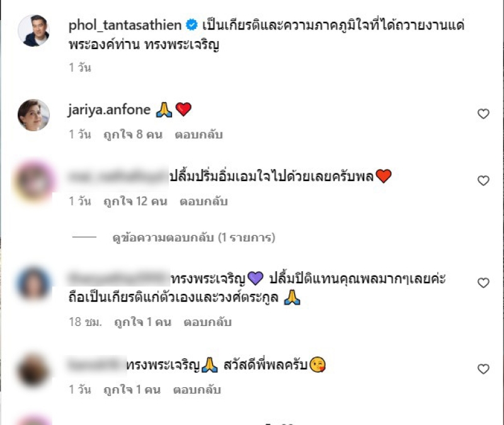Click the jariya.anfone username
The width and height of the screenshot is (504, 425).
pyautogui.click(x=109, y=110)
